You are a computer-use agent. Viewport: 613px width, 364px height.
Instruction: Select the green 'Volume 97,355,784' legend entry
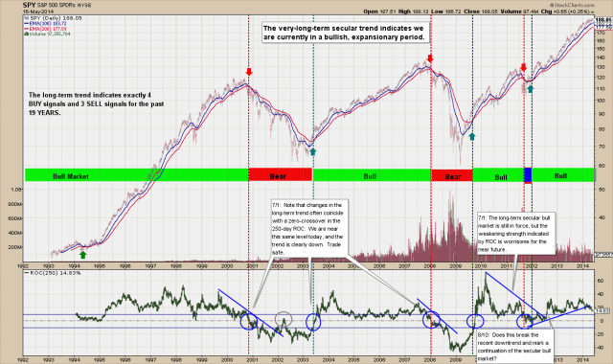click(x=48, y=34)
